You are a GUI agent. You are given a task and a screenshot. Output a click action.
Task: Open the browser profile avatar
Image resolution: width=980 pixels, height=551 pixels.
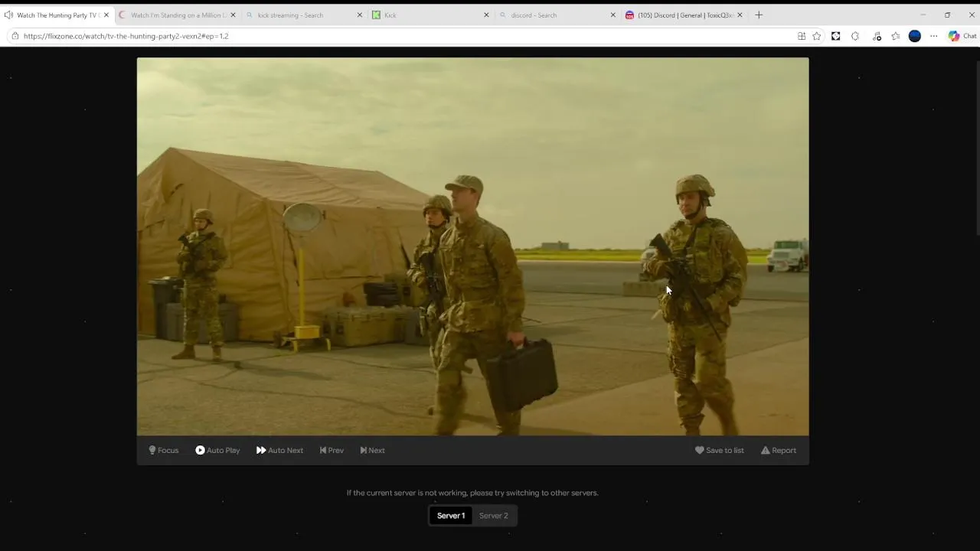click(x=915, y=36)
